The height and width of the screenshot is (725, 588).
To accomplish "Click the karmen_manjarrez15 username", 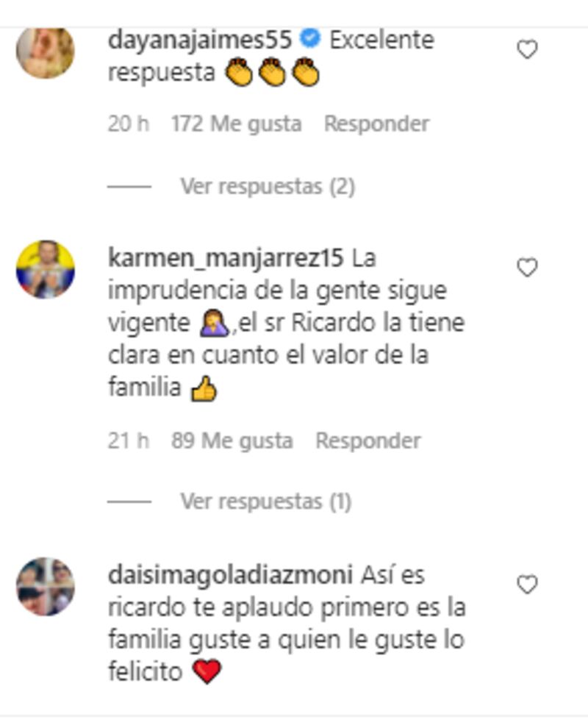I will click(226, 258).
